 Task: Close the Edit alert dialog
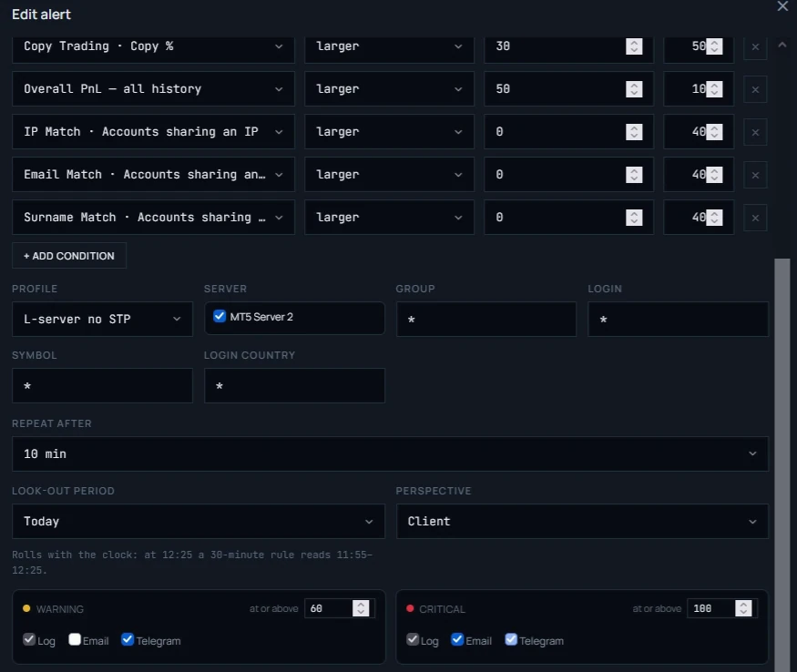tap(782, 6)
